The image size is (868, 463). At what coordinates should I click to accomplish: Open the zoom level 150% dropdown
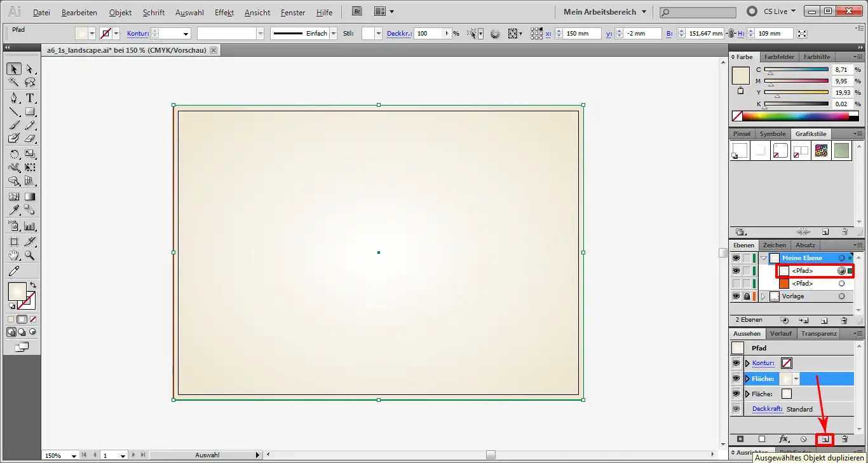coord(74,455)
